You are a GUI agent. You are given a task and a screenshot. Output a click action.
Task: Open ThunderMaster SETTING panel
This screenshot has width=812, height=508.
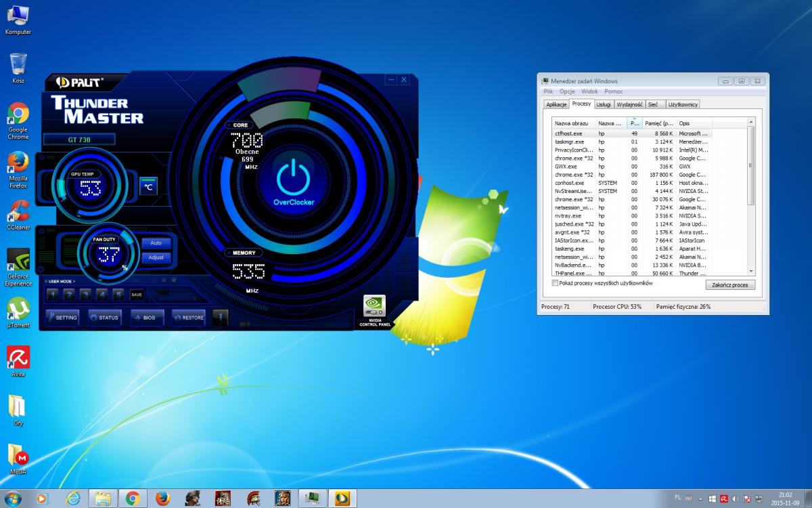pyautogui.click(x=63, y=317)
